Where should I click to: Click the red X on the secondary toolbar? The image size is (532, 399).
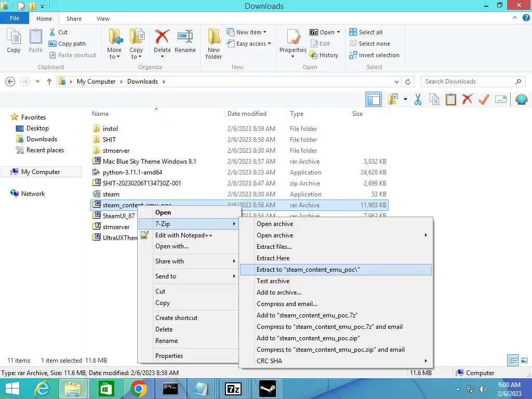pos(467,99)
